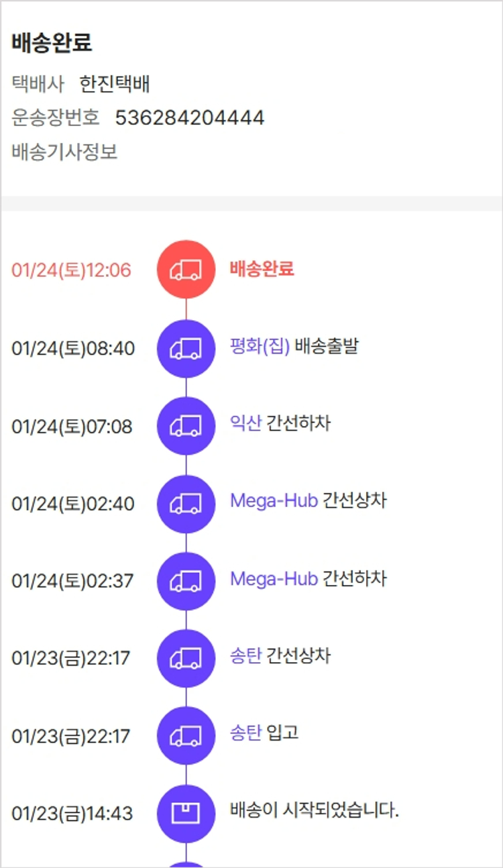Click truck icon beside 평화(집) 배송출발

[186, 348]
